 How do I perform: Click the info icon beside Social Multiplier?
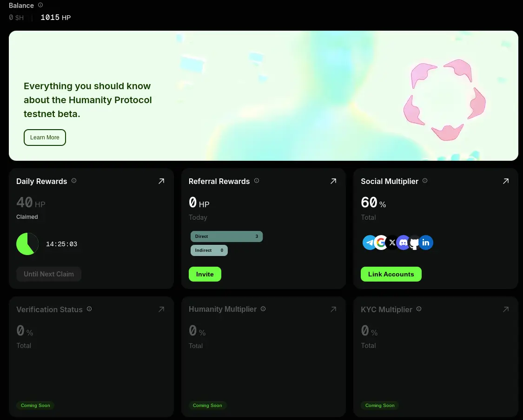[x=425, y=180]
